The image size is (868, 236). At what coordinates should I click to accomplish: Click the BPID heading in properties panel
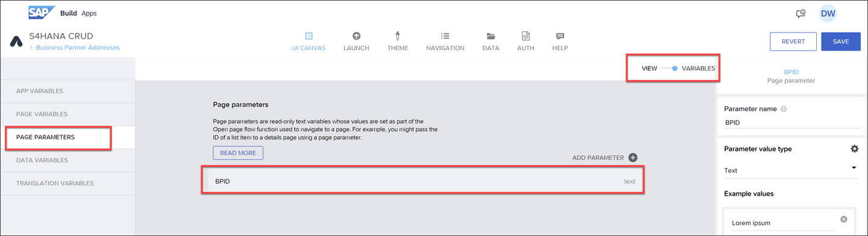791,72
